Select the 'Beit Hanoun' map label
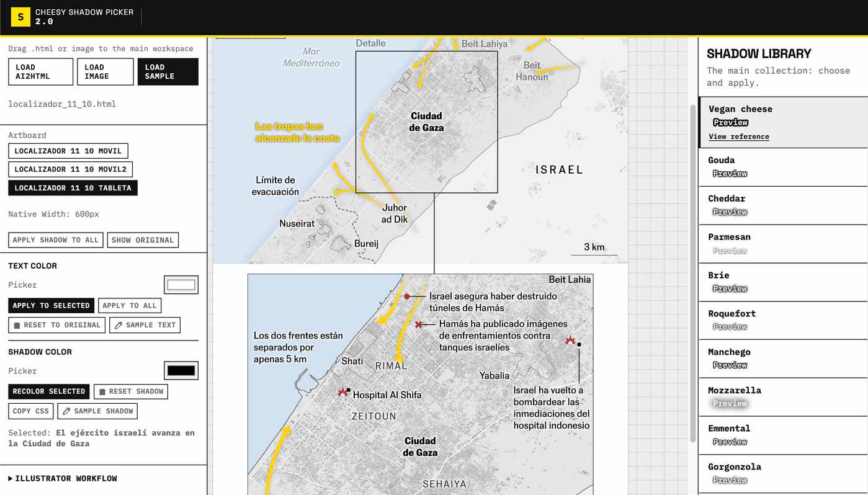The width and height of the screenshot is (868, 495). [532, 71]
